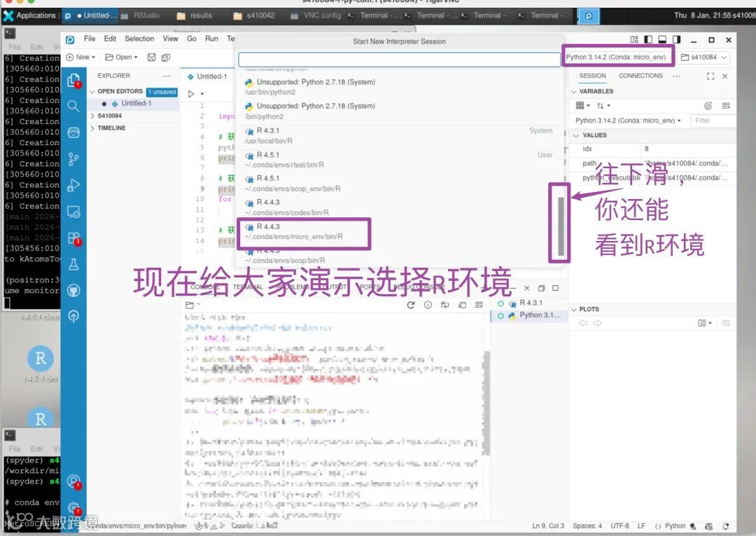This screenshot has height=536, width=756.
Task: Clear the console output
Action: [x=479, y=305]
